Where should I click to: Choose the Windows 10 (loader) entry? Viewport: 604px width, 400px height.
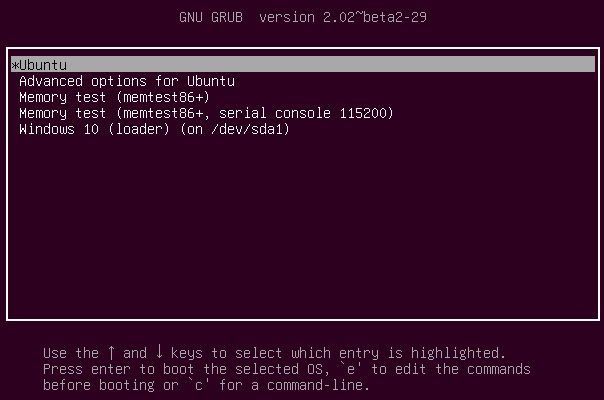click(x=154, y=129)
